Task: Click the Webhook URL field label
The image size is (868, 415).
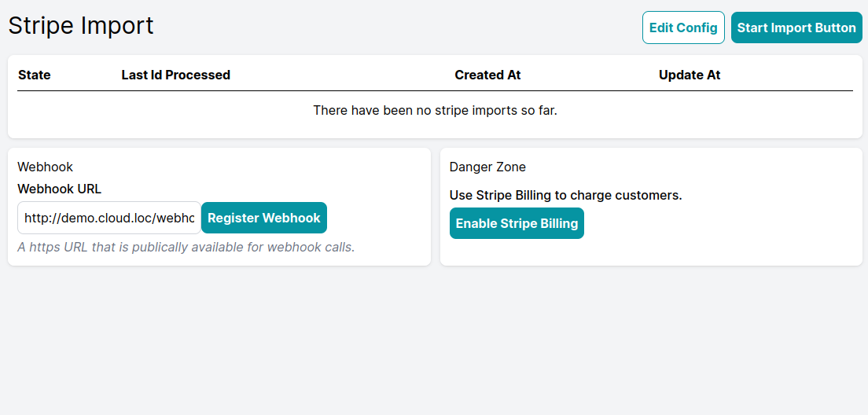Action: tap(60, 189)
